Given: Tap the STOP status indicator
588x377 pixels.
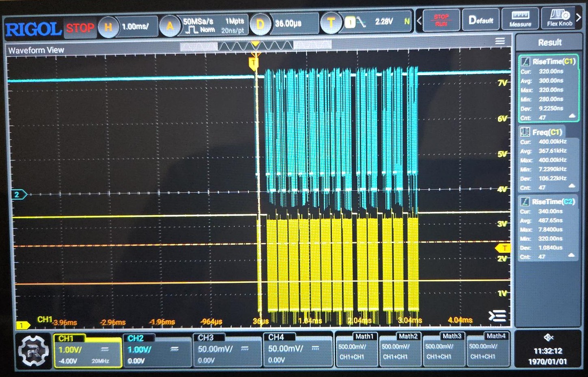Looking at the screenshot, I should point(80,28).
